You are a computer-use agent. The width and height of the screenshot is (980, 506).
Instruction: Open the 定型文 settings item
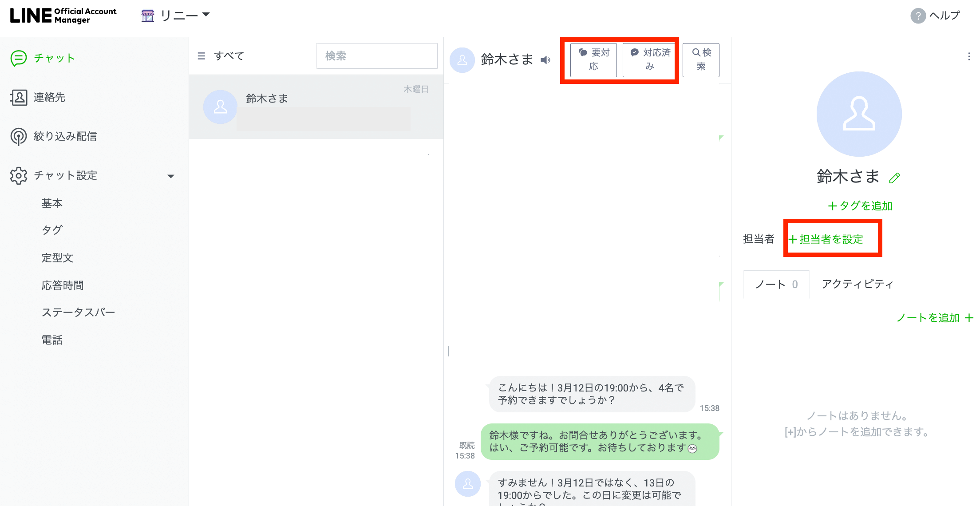(x=57, y=258)
